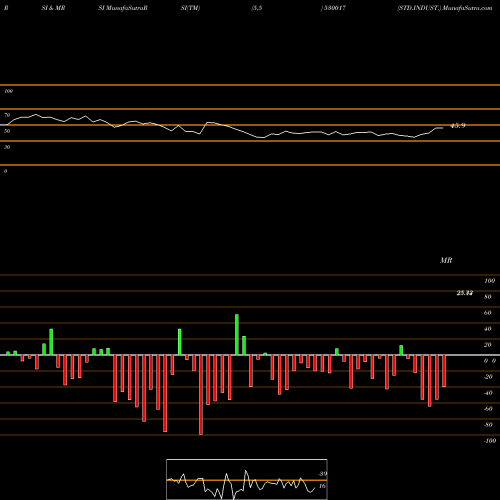Click the RSI axis label 30
This screenshot has width=500, height=500.
click(7, 147)
